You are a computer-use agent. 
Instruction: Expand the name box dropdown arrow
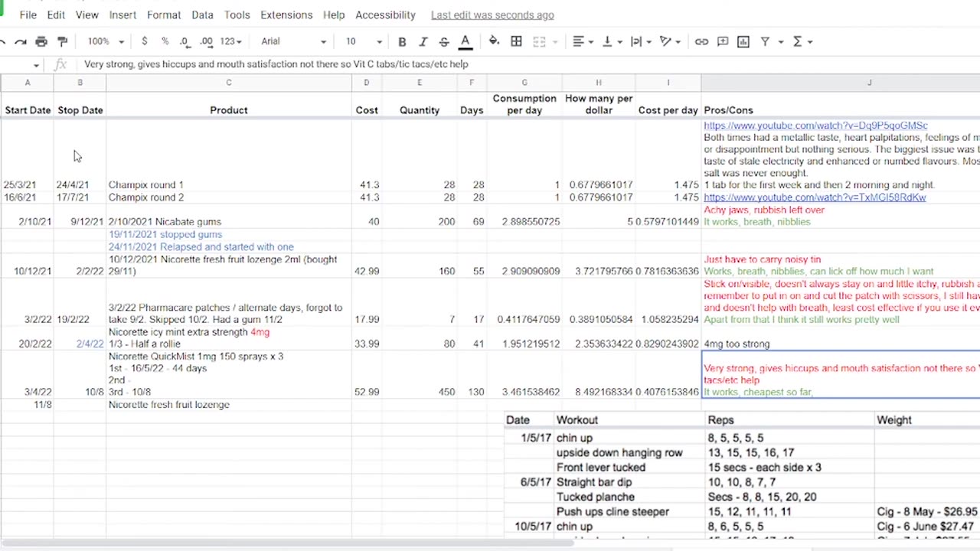point(36,65)
